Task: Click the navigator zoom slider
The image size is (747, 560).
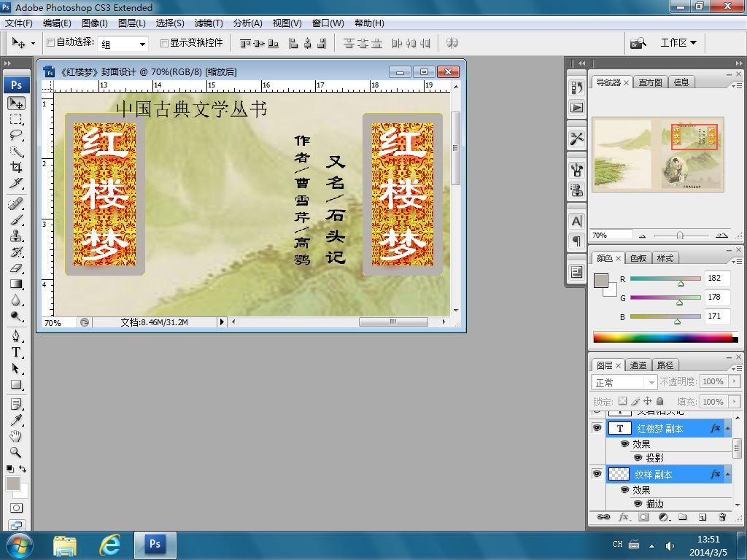Action: [x=681, y=236]
